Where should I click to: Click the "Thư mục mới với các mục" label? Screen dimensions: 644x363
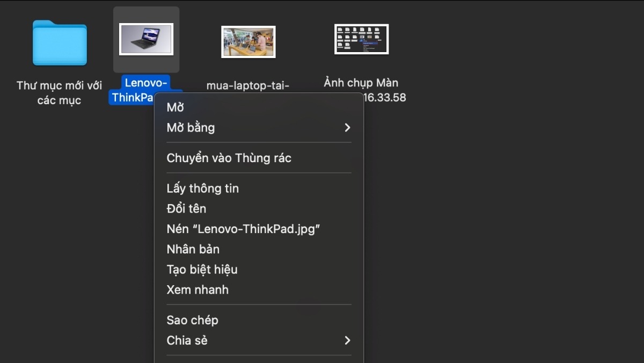59,93
